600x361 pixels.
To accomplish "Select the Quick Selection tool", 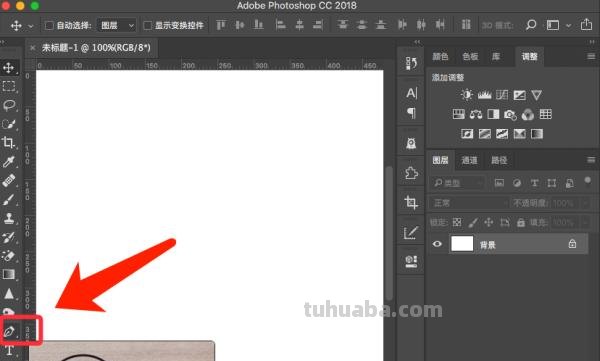I will [8, 124].
